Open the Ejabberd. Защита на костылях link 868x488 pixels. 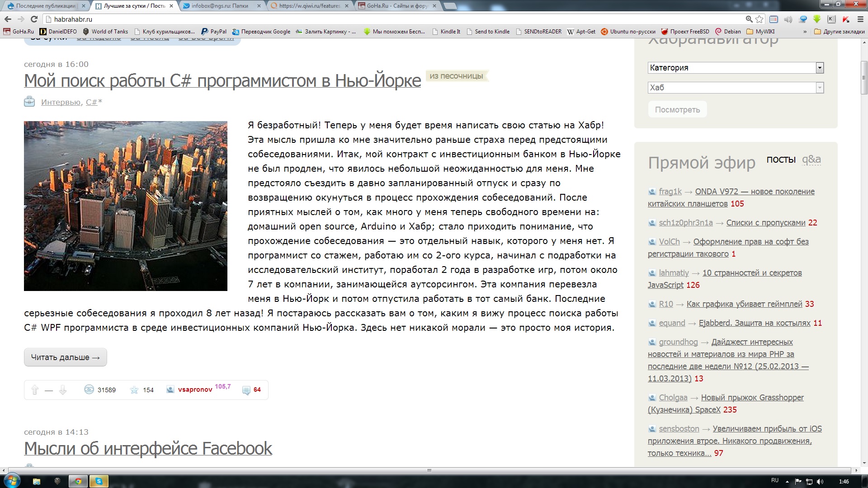pos(755,323)
